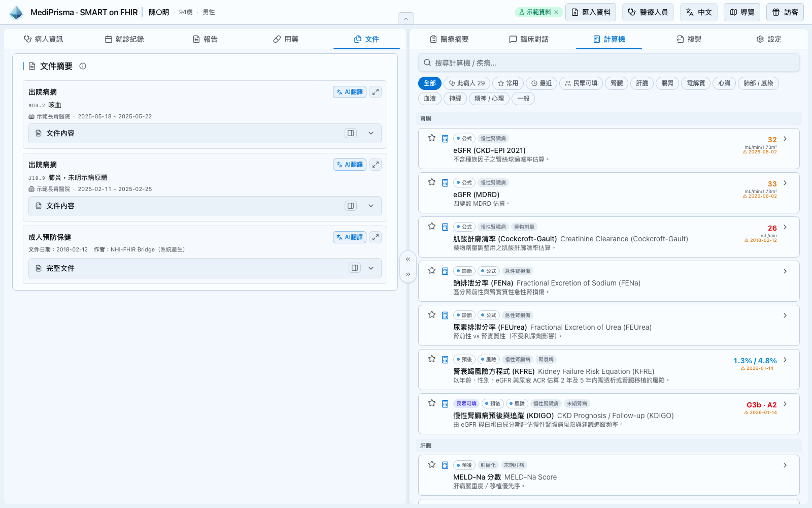Filter calculators by 精神 / 心理 chip
Screen dimensions: 812x508
pos(489,99)
